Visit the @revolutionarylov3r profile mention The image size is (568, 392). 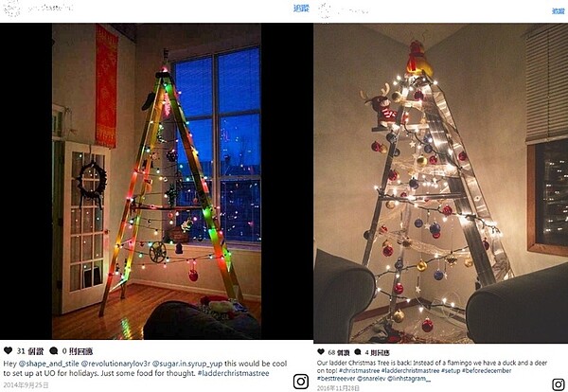(x=115, y=364)
